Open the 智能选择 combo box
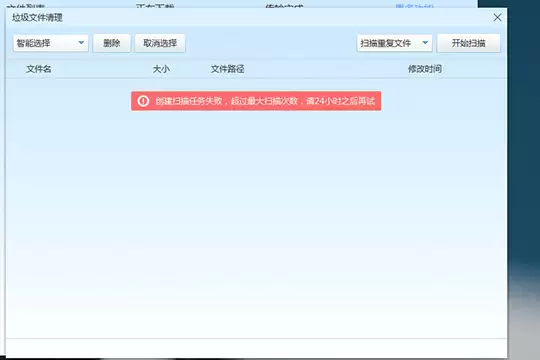 pos(51,43)
